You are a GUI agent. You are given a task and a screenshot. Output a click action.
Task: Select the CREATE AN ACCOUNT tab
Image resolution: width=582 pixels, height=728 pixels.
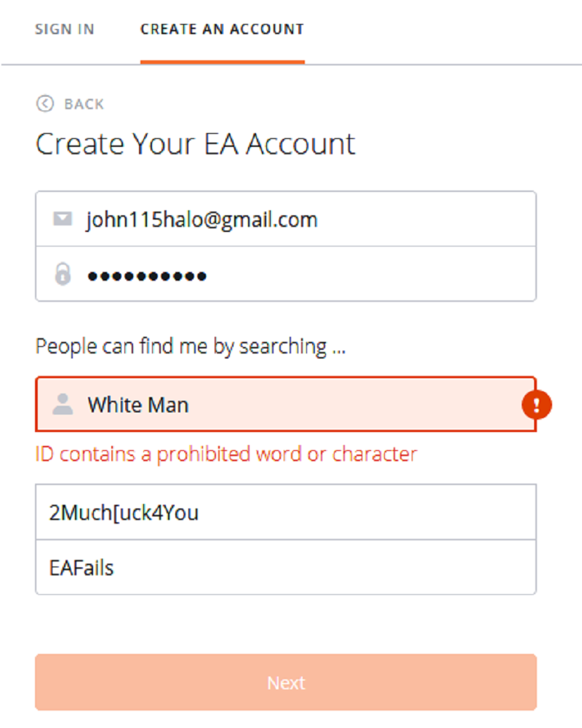point(222,29)
